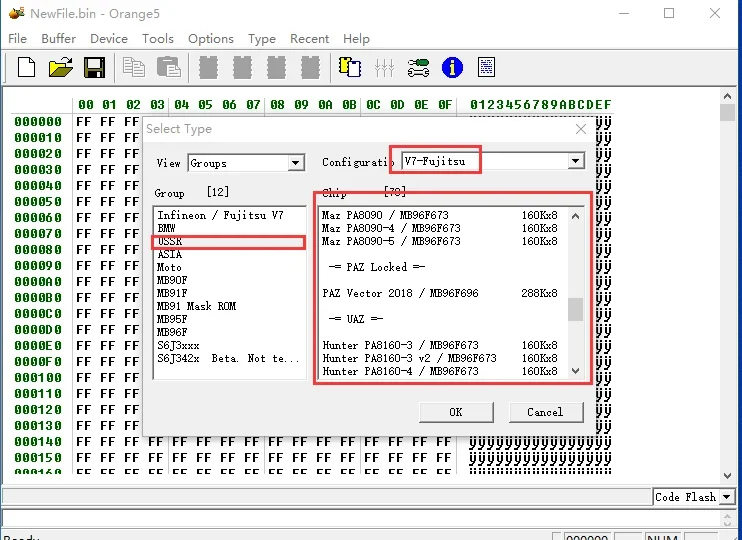
Task: Open the Options menu
Action: click(211, 39)
